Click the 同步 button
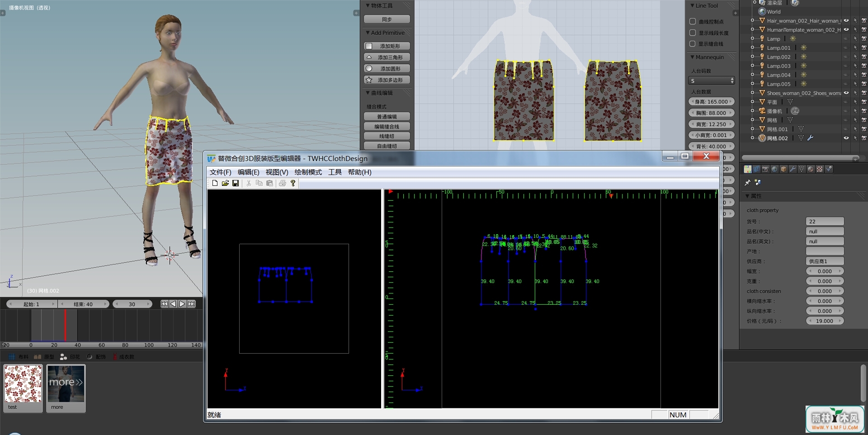The height and width of the screenshot is (435, 868). tap(387, 19)
